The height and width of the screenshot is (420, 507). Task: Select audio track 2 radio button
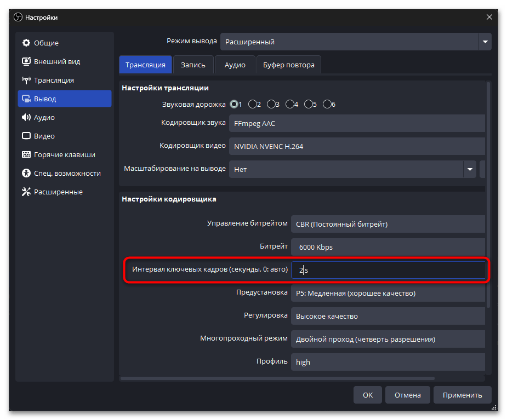253,104
